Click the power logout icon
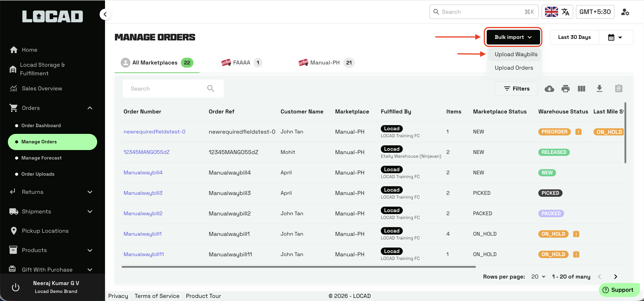This screenshot has height=301, width=644. pos(15,287)
